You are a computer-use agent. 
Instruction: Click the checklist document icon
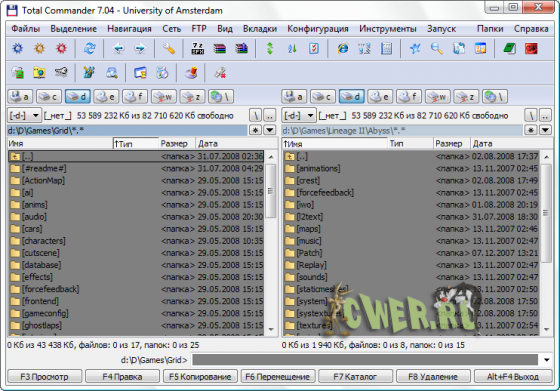pos(314,48)
